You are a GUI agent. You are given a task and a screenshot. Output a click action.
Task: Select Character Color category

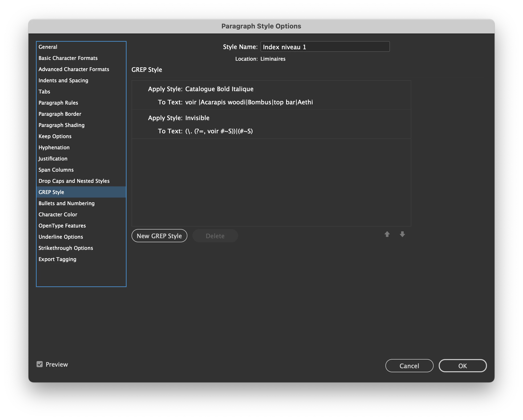pyautogui.click(x=58, y=215)
